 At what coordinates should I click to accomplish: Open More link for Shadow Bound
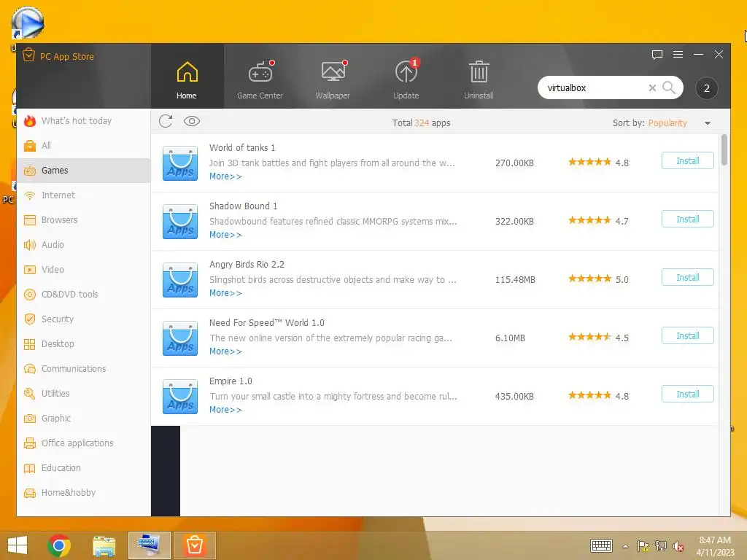click(x=225, y=235)
